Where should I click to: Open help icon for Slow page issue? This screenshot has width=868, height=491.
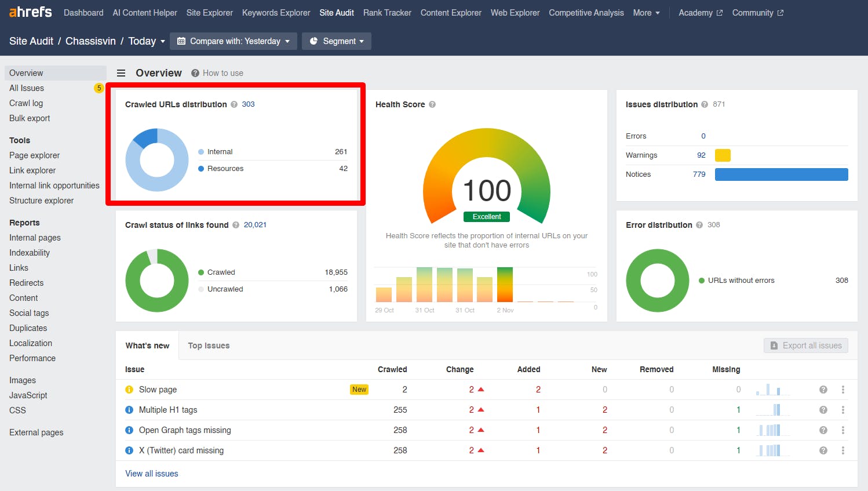point(823,390)
